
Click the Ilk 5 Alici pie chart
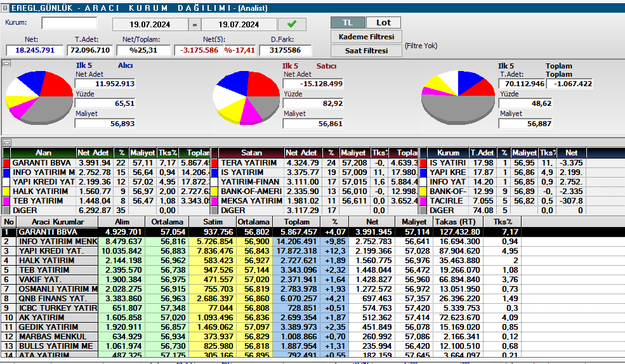(x=39, y=98)
